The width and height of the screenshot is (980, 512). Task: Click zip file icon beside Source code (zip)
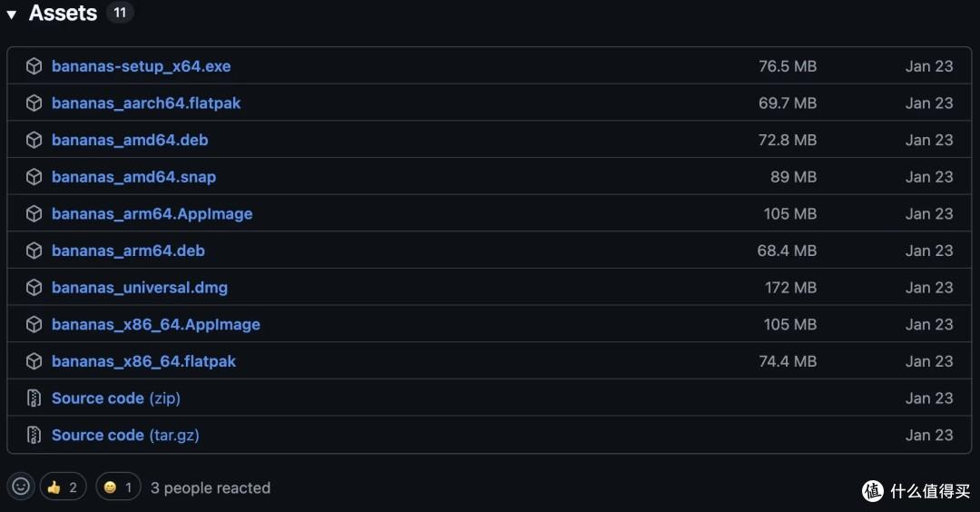pos(34,399)
